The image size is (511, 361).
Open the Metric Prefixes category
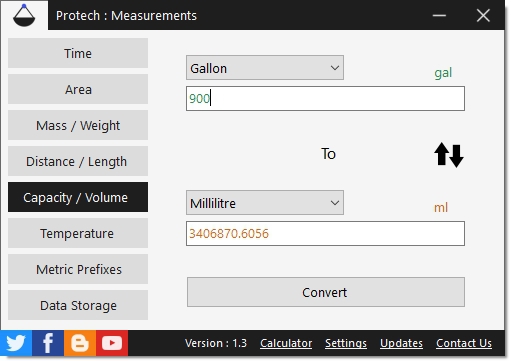(78, 269)
